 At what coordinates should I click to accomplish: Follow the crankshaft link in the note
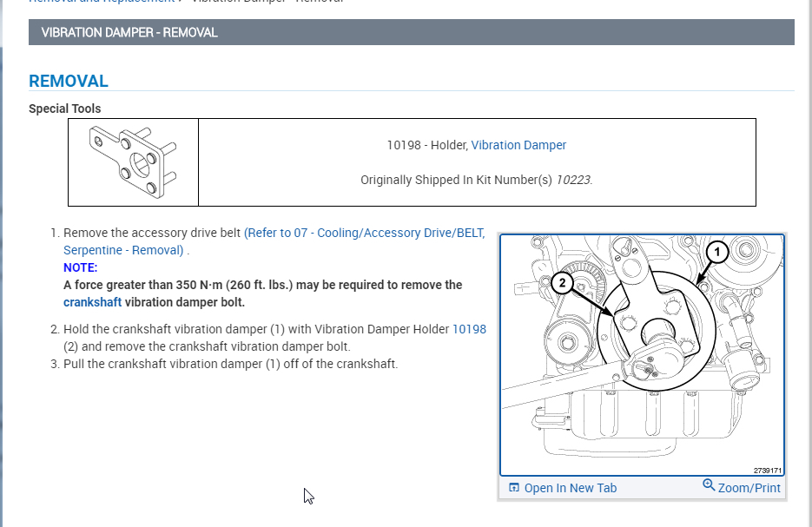click(92, 302)
